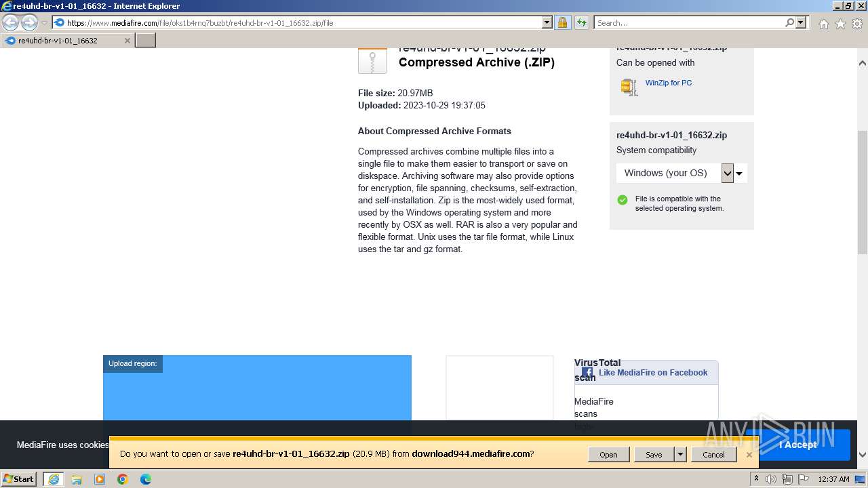
Task: Launch Microsoft Edge from the taskbar
Action: pos(146,479)
